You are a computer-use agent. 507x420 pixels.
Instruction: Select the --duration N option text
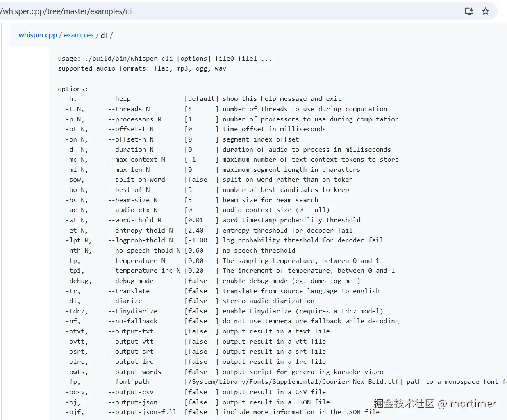tap(131, 149)
